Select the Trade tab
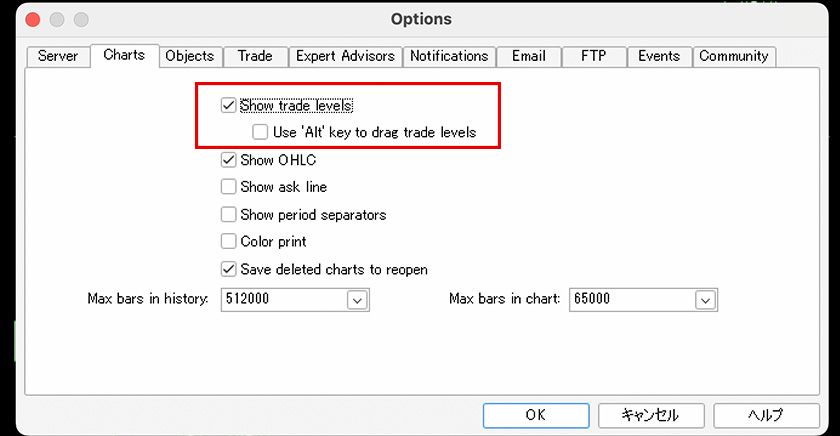Image resolution: width=840 pixels, height=436 pixels. coord(255,57)
